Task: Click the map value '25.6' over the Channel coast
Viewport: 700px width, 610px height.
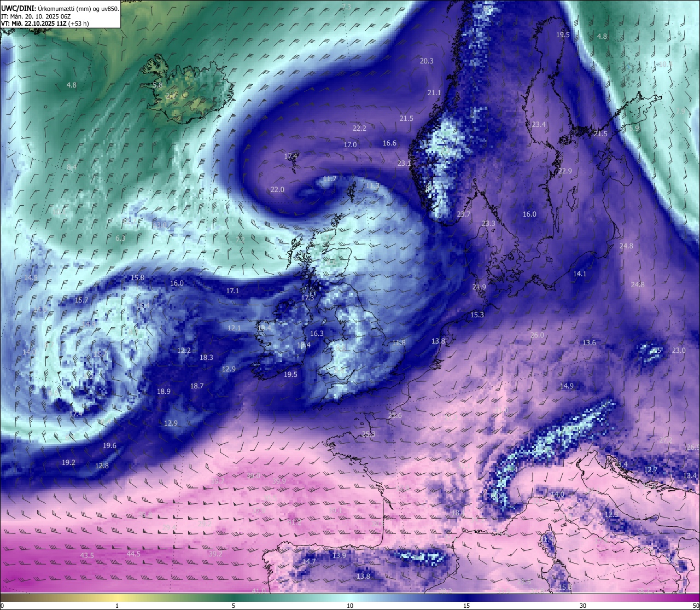Action: pyautogui.click(x=395, y=415)
